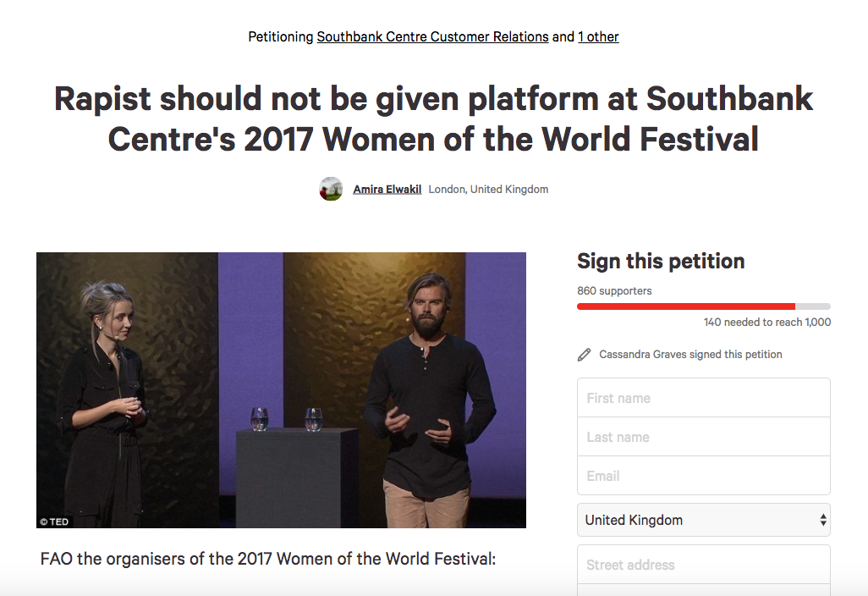Image resolution: width=868 pixels, height=596 pixels.
Task: Open the country dropdown arrows
Action: [823, 520]
